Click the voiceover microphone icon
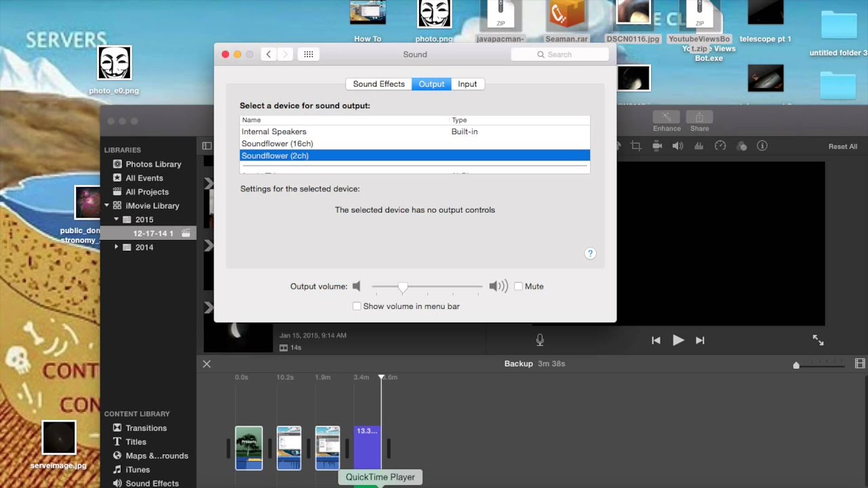 point(540,340)
